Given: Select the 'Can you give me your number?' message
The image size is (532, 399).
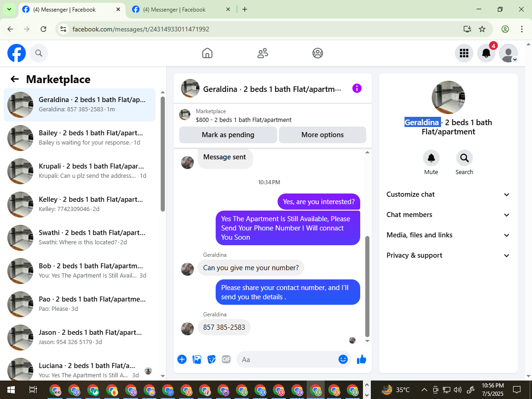Looking at the screenshot, I should coord(251,268).
